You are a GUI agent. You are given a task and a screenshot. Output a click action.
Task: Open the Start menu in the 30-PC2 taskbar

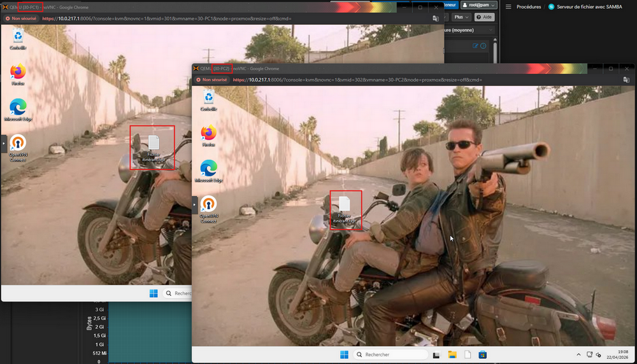tap(344, 354)
